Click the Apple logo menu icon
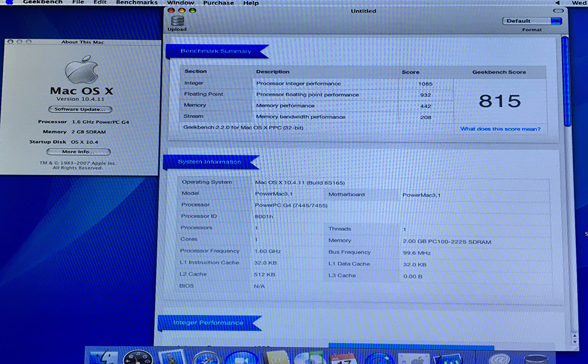The width and height of the screenshot is (588, 364). tap(10, 3)
